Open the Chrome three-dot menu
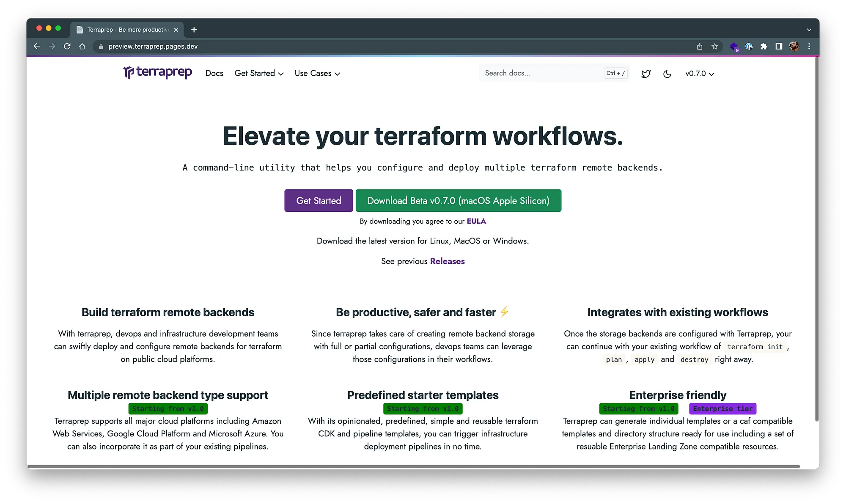 tap(809, 46)
